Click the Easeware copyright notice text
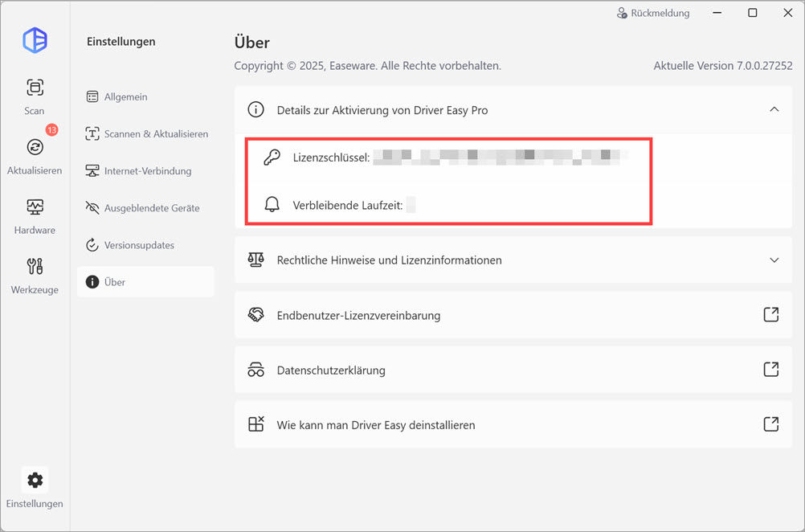This screenshot has height=532, width=805. tap(368, 66)
